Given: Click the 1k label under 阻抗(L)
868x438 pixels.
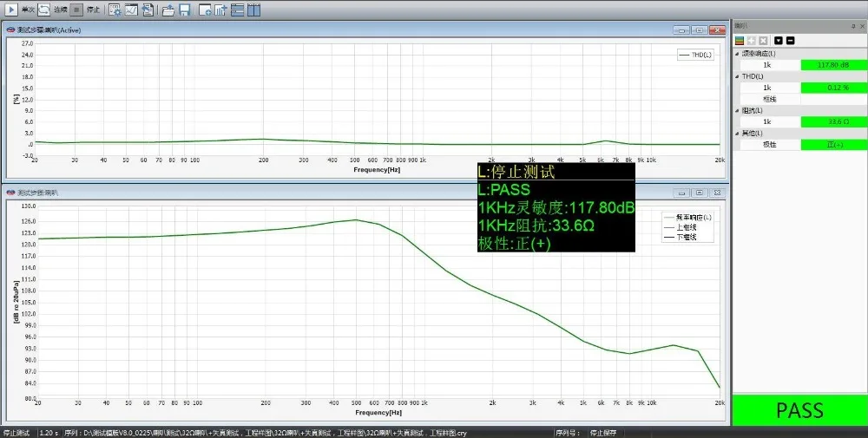Looking at the screenshot, I should tap(767, 121).
